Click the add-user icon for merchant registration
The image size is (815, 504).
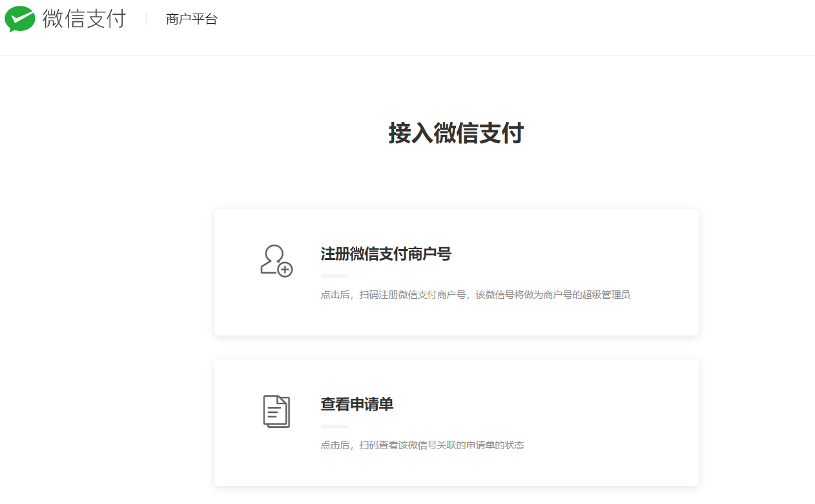276,261
